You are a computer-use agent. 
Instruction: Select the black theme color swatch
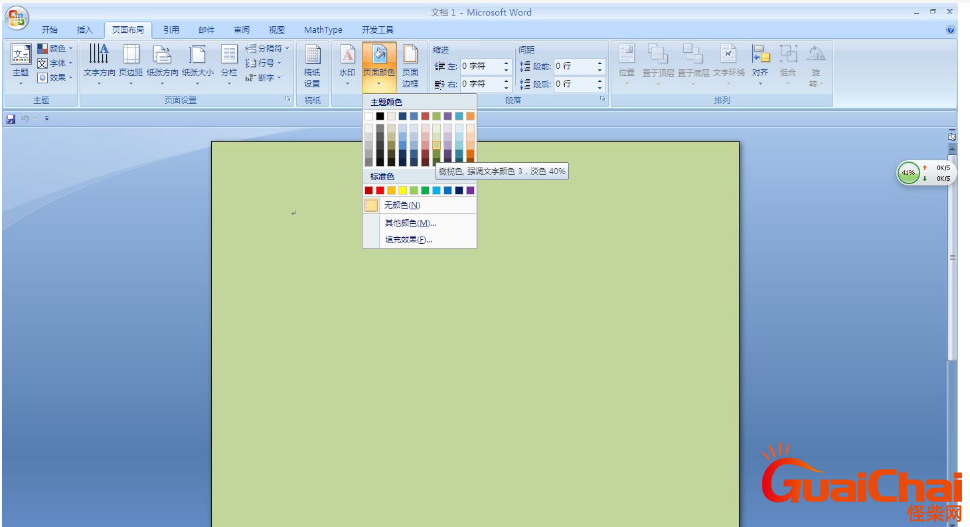pos(380,116)
